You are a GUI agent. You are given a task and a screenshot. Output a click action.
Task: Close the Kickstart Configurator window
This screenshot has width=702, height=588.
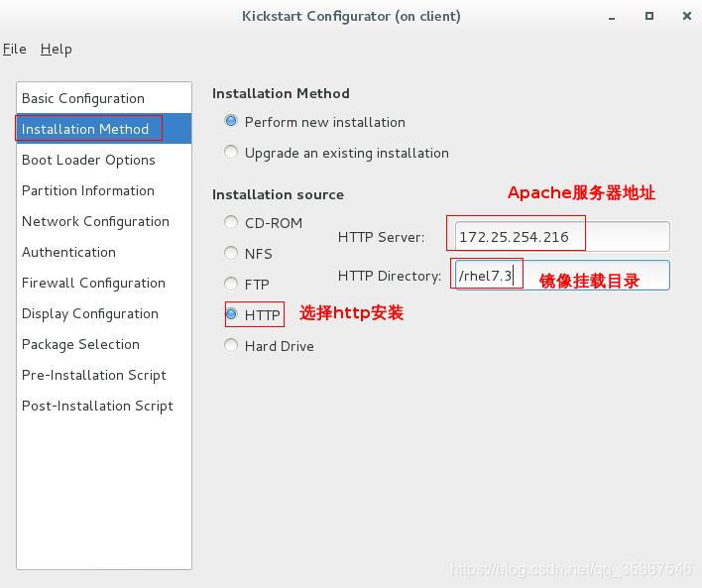[x=687, y=16]
